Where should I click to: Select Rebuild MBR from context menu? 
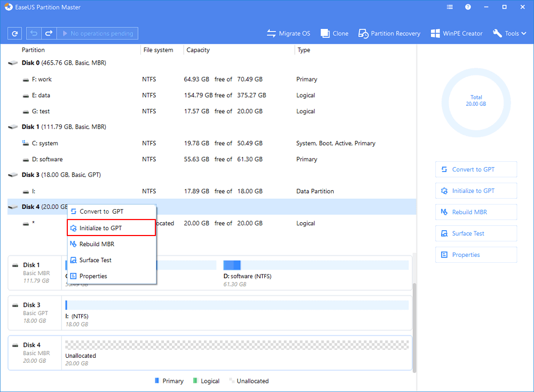point(97,244)
